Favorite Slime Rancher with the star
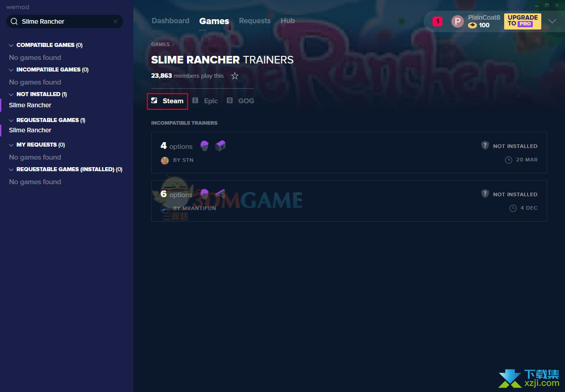This screenshot has width=565, height=392. pos(235,76)
